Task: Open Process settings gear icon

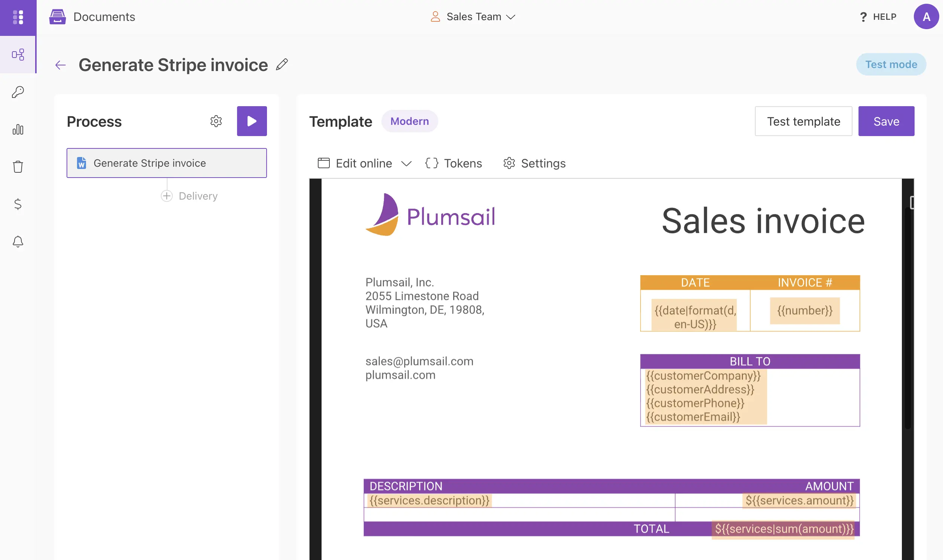Action: pyautogui.click(x=216, y=121)
